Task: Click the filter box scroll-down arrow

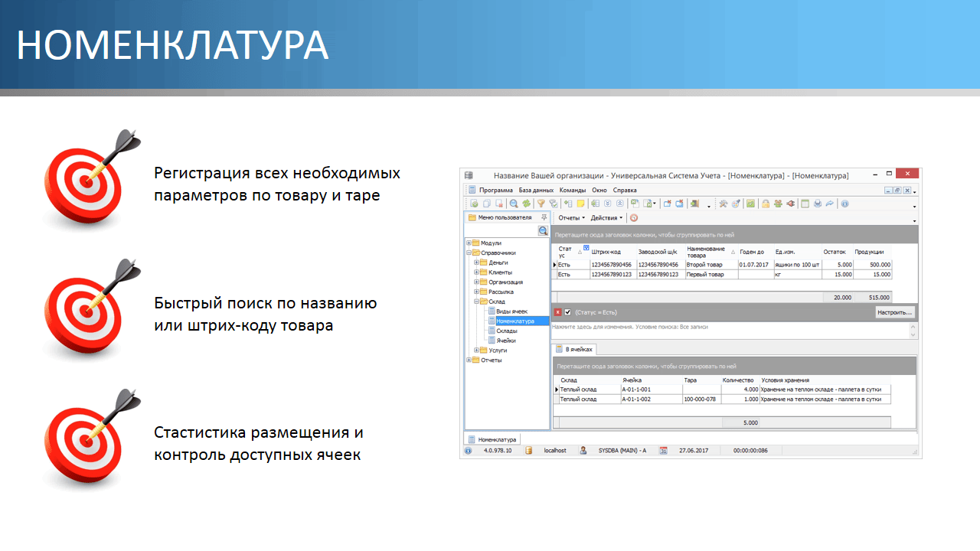Action: [912, 334]
